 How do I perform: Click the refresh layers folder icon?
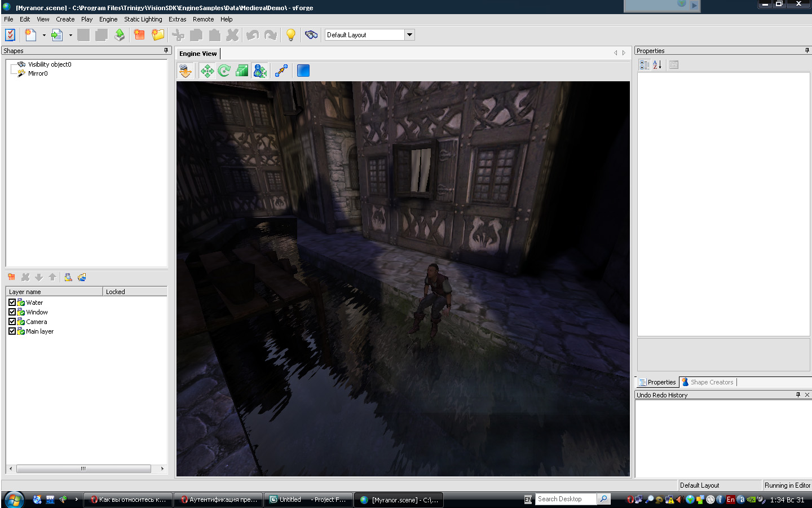click(x=82, y=277)
